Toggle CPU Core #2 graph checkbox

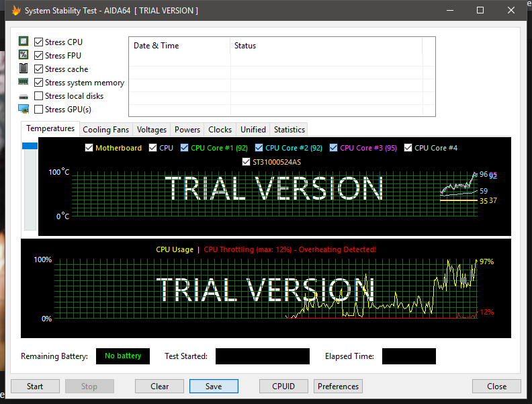(259, 148)
